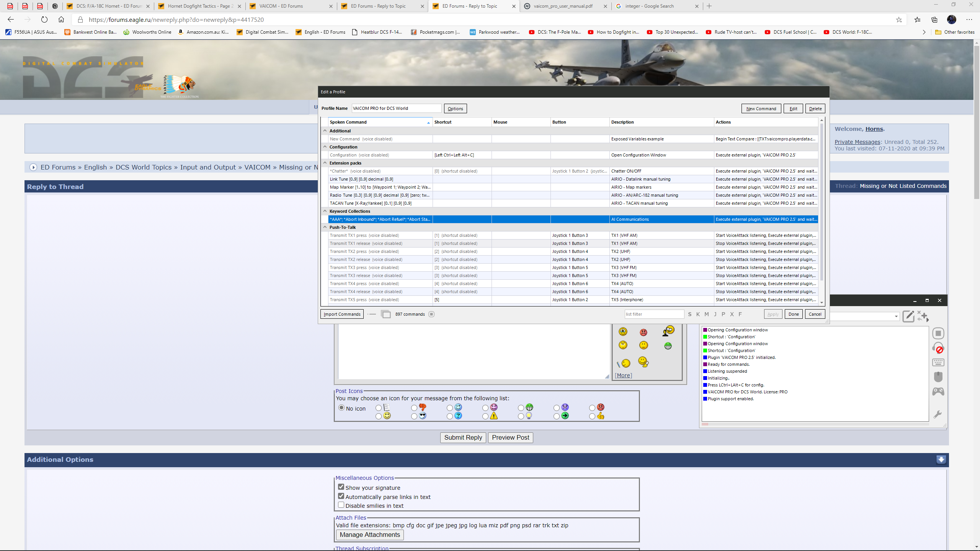Image resolution: width=980 pixels, height=551 pixels.
Task: Insert the smiley with glasses and joystick
Action: coord(668,331)
